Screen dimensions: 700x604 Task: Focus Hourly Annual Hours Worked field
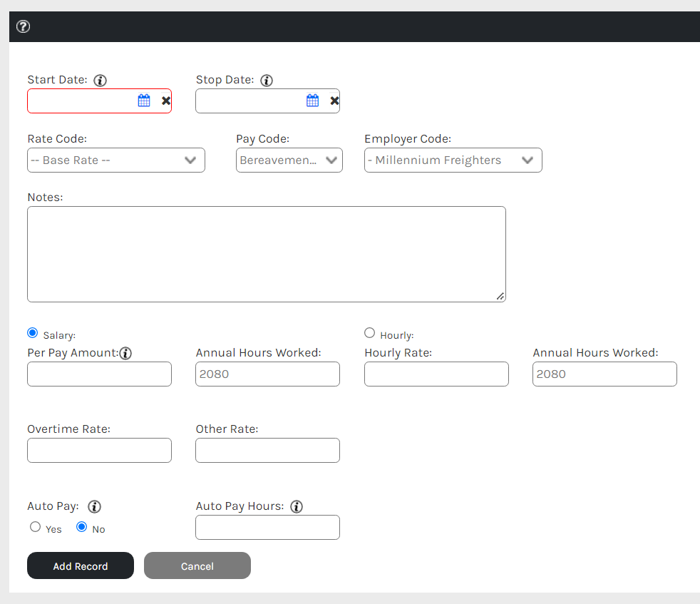click(x=605, y=374)
